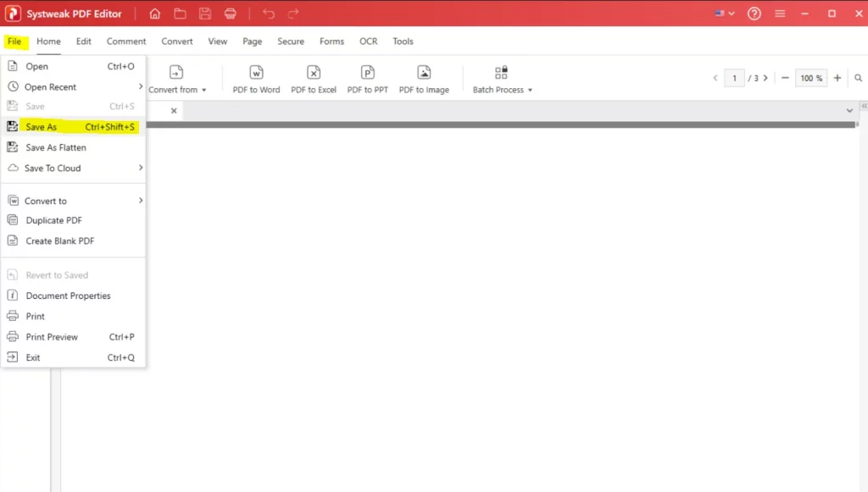Click the Home icon in title bar
Screen dimensions: 868x492
pyautogui.click(x=155, y=14)
